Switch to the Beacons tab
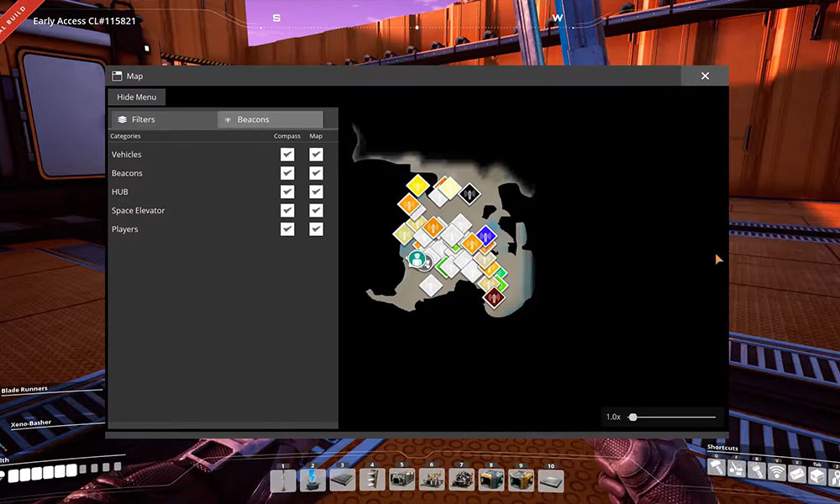Screen dimensions: 840x504 [270, 119]
